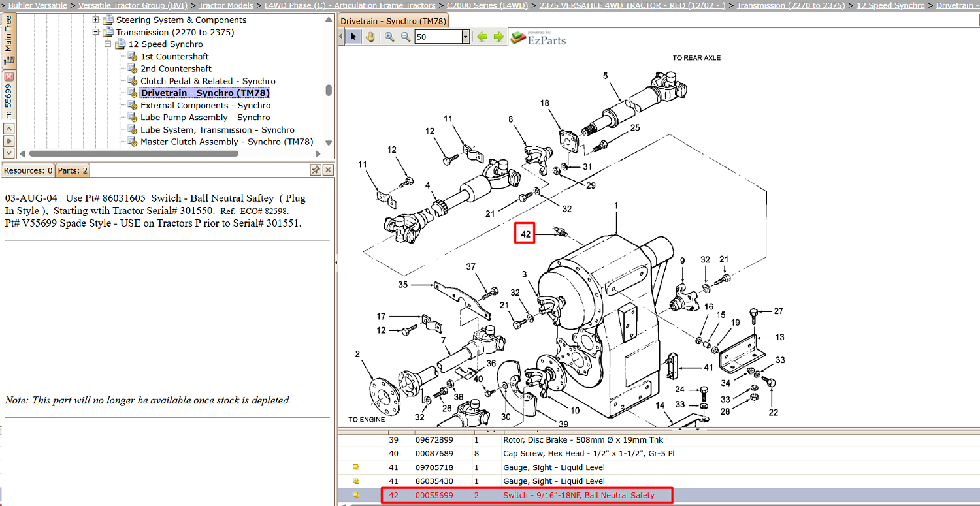Click the side panel play arrow button

click(8, 140)
